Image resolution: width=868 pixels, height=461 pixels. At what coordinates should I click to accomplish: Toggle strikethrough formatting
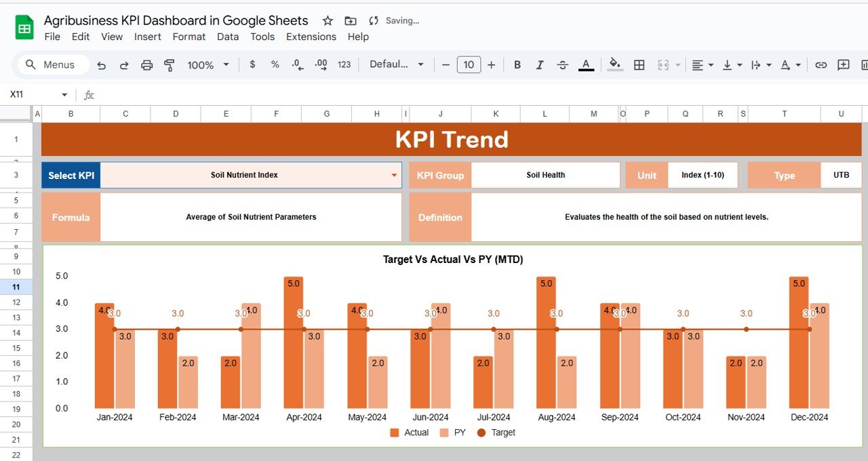point(563,64)
